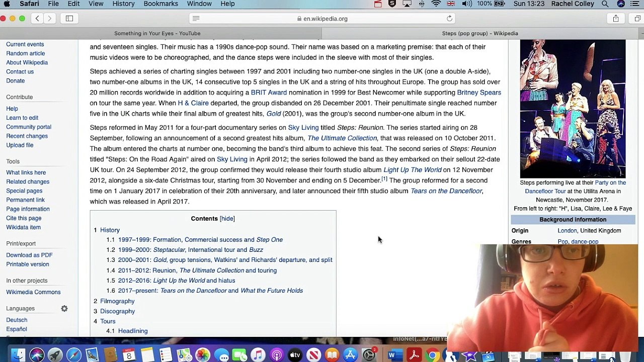Screen dimensions: 644x362
Task: Open the History menu
Action: 123,4
